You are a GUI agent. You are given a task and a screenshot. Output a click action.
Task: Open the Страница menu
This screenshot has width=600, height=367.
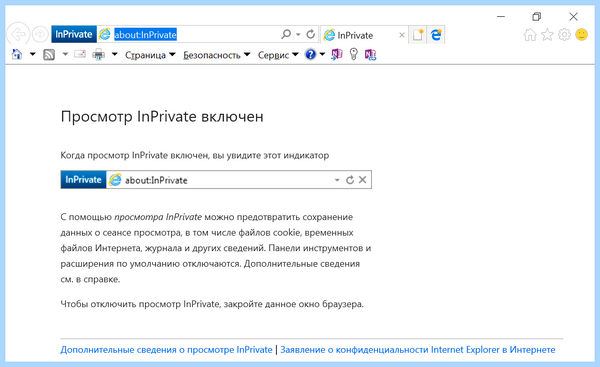[150, 55]
